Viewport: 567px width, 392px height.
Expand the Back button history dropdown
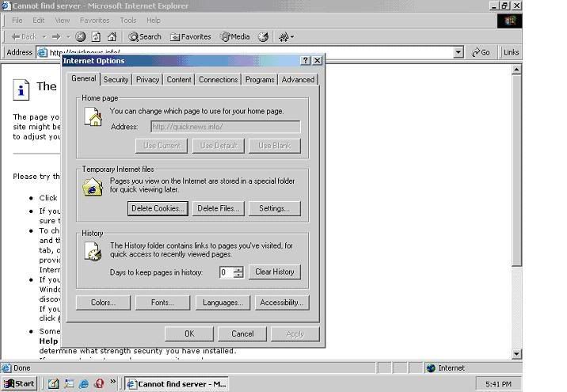coord(44,37)
